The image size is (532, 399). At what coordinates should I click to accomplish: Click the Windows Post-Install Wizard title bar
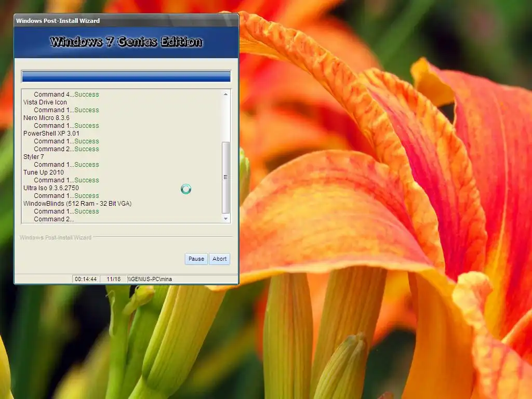[126, 21]
